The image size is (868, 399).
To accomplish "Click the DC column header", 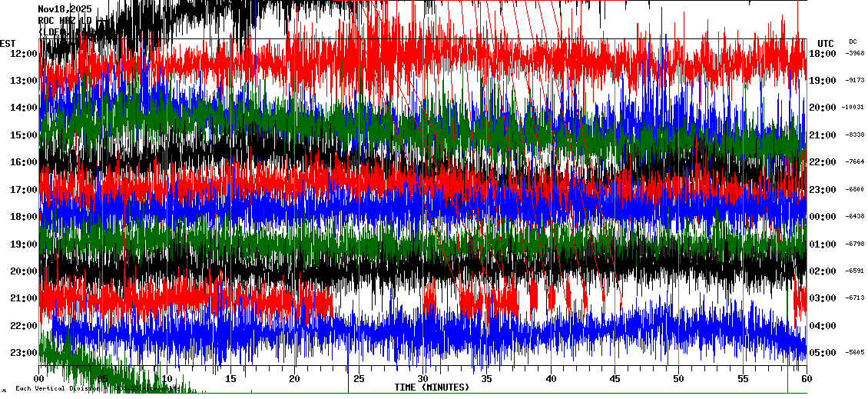I will [x=853, y=42].
